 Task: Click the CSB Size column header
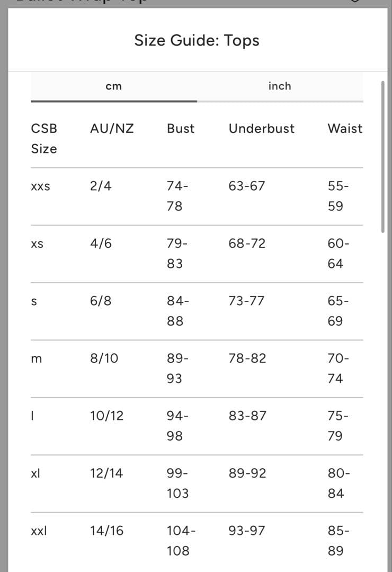click(44, 138)
